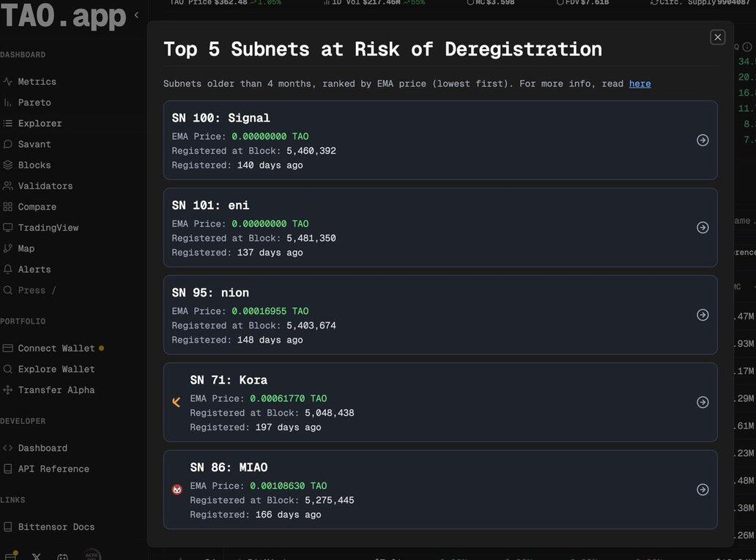Click the red MIAO subnet logo
Screen dimensions: 756x560
point(177,490)
